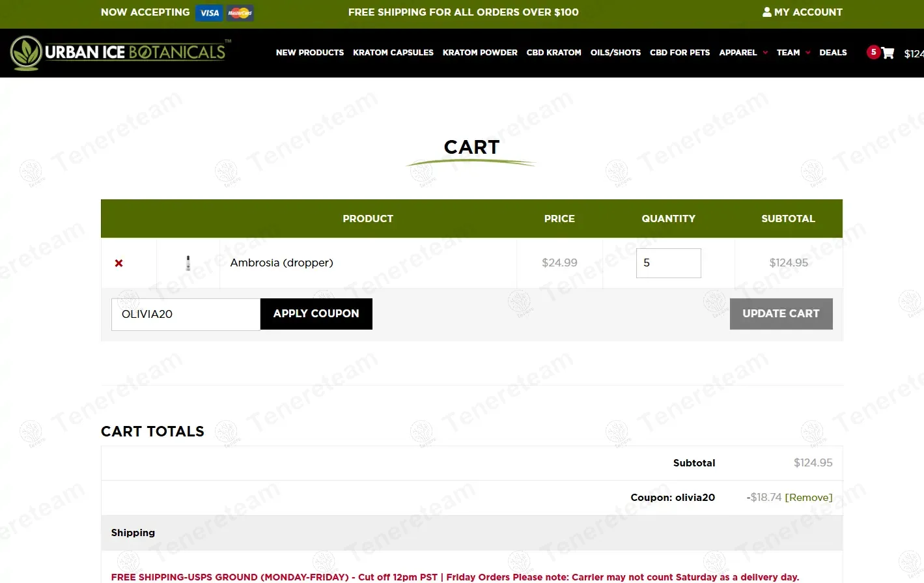Click the header cart total amount
Image resolution: width=924 pixels, height=583 pixels.
(x=914, y=54)
